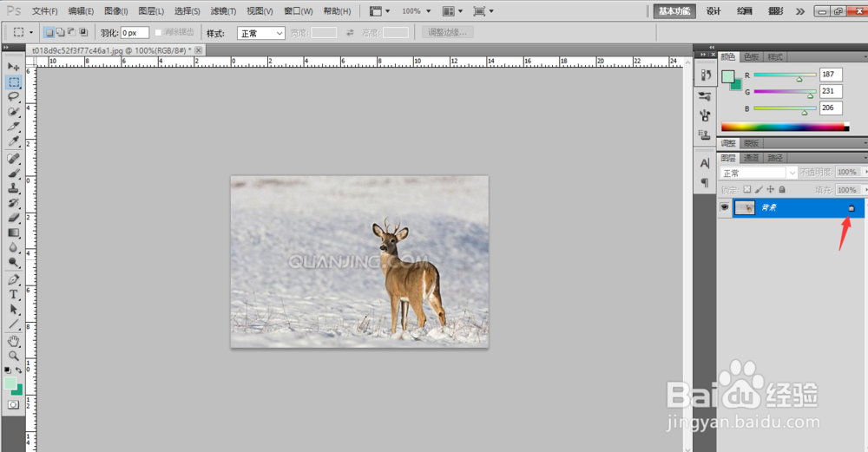Viewport: 868px width, 452px height.
Task: Select the Gradient tool
Action: [14, 233]
